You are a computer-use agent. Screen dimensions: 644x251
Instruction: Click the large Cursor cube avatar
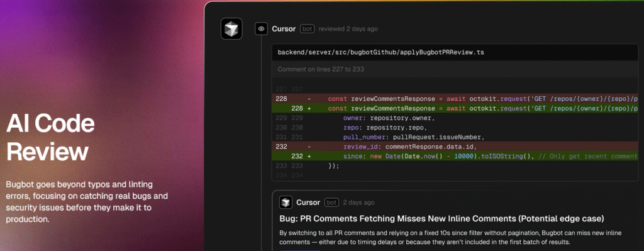pyautogui.click(x=231, y=29)
